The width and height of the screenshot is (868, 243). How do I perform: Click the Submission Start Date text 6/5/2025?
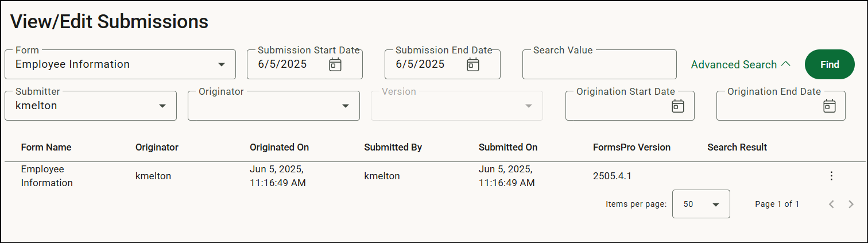pos(282,64)
